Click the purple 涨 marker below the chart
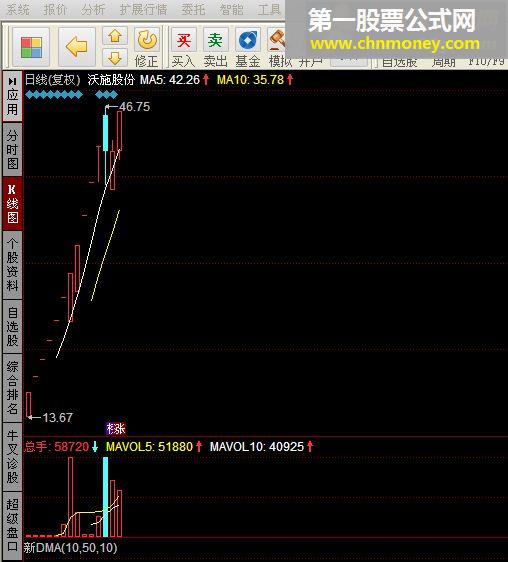This screenshot has height=562, width=508. pyautogui.click(x=116, y=429)
